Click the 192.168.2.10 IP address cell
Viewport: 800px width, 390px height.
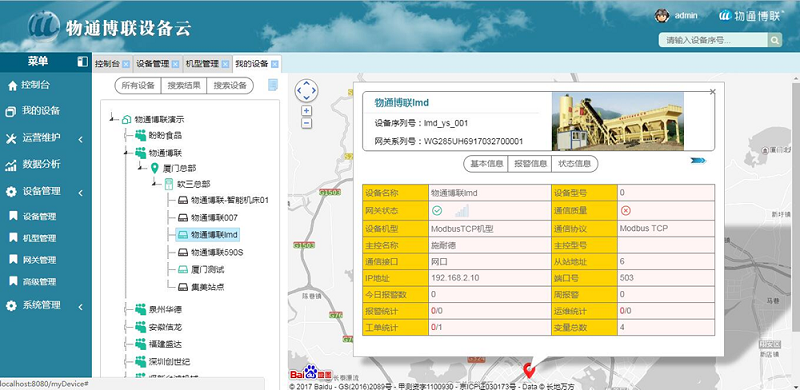[x=490, y=278]
